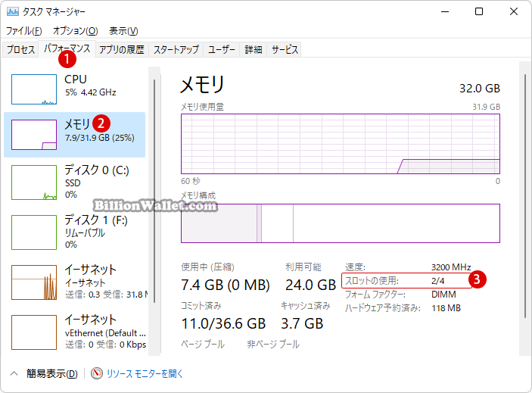Click the 3200 MHz speed value
Image resolution: width=532 pixels, height=393 pixels.
coord(451,267)
